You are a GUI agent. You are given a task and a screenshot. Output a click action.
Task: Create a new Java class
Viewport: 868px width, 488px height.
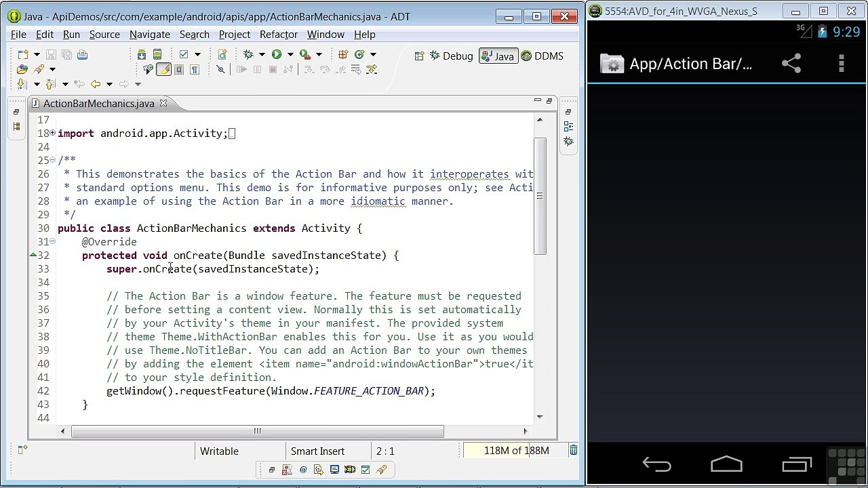click(359, 55)
